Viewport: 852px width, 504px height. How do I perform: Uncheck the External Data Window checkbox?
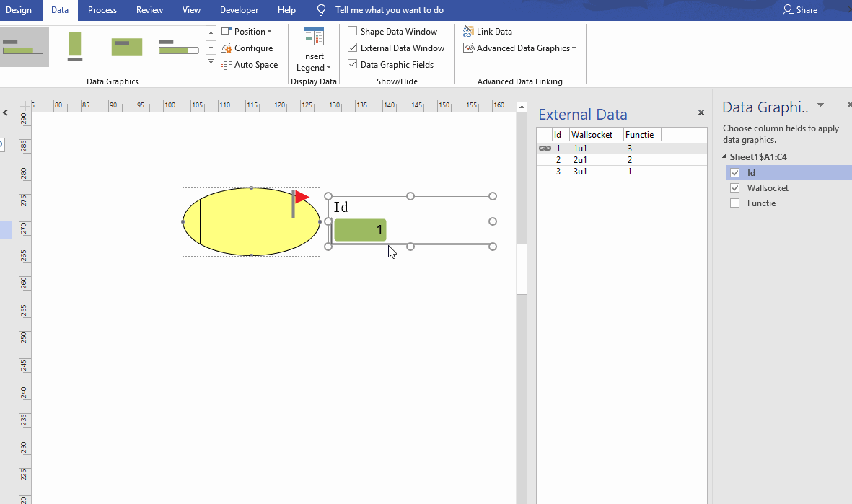click(x=353, y=48)
